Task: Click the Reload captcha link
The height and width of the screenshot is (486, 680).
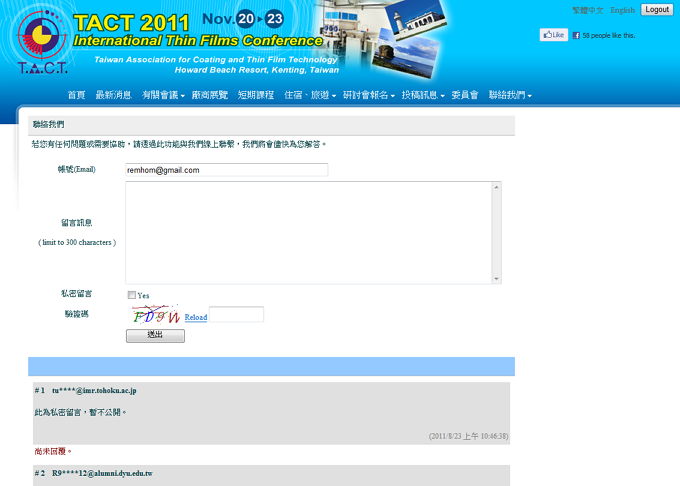Action: [x=196, y=318]
